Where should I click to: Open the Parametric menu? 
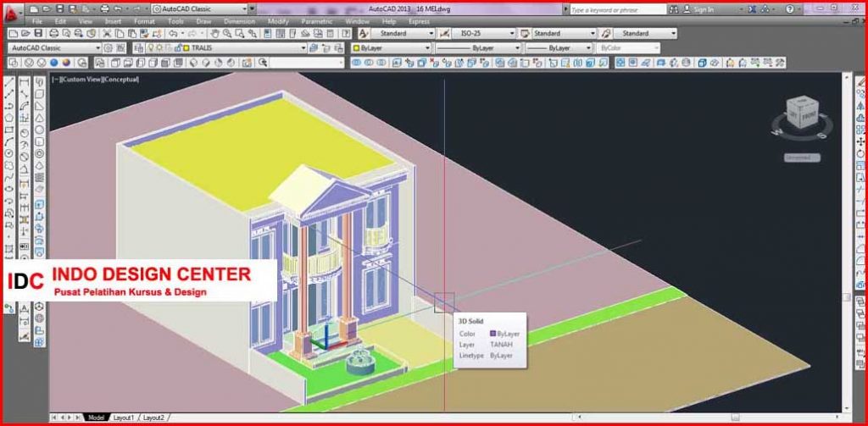(317, 21)
